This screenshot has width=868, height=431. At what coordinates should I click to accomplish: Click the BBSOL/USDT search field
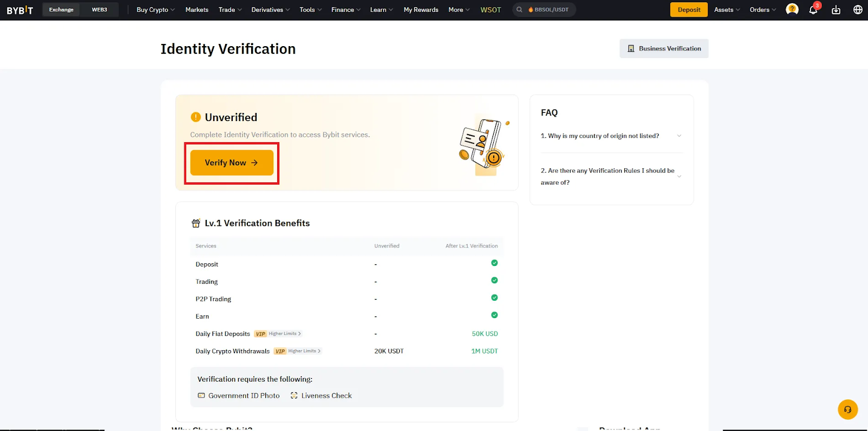tap(544, 10)
